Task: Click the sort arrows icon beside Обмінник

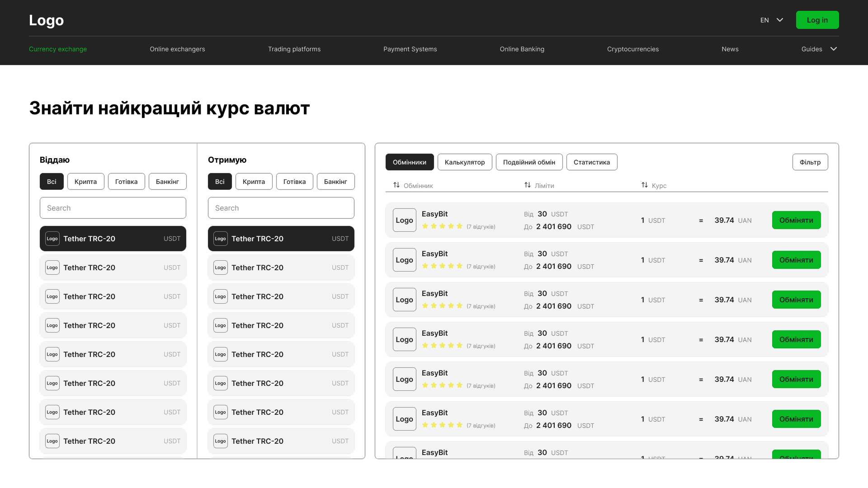Action: click(x=396, y=185)
